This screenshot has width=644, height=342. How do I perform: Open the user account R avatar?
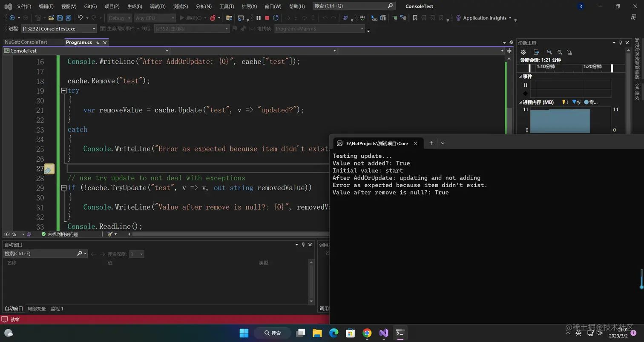tap(581, 6)
